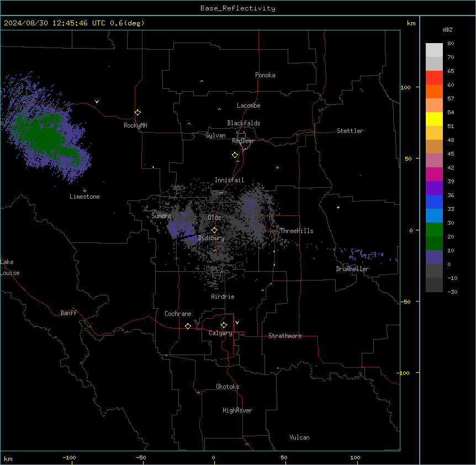Click the Limestone label

[84, 197]
